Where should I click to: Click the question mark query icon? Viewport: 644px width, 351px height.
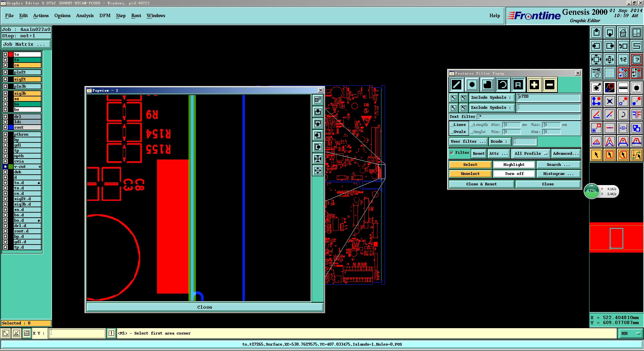click(637, 59)
